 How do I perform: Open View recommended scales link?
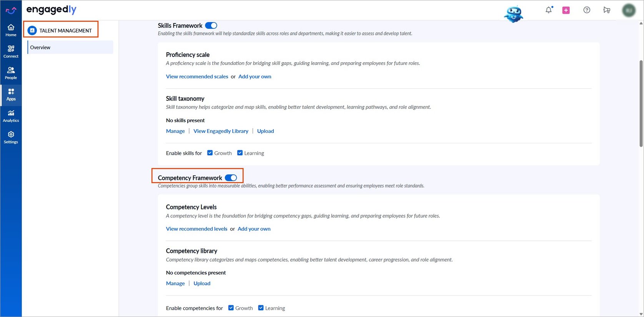[197, 76]
